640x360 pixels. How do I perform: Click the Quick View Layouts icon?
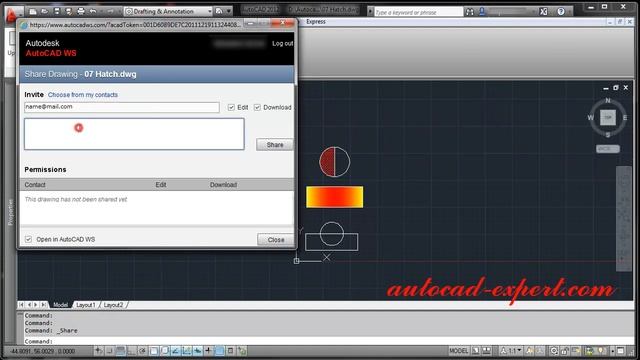click(476, 351)
